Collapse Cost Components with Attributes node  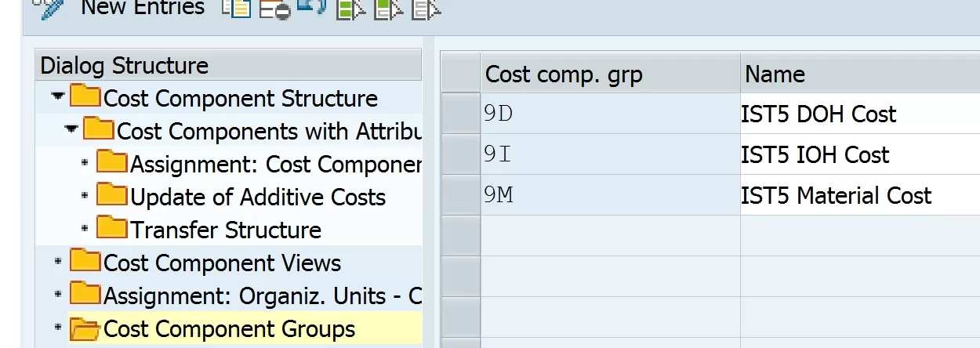point(71,129)
